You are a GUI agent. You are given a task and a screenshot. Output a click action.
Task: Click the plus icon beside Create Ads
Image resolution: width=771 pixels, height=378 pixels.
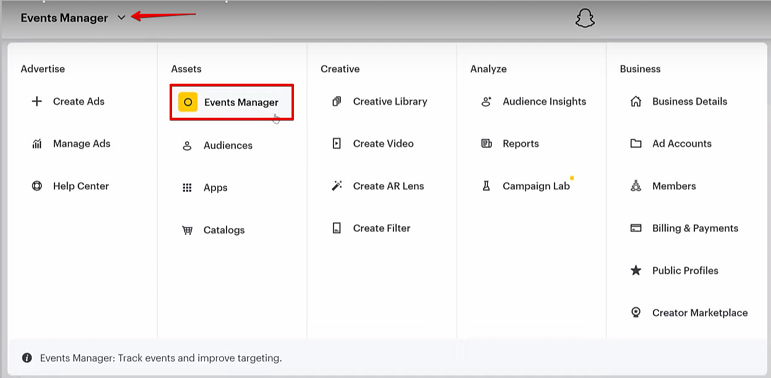click(37, 102)
